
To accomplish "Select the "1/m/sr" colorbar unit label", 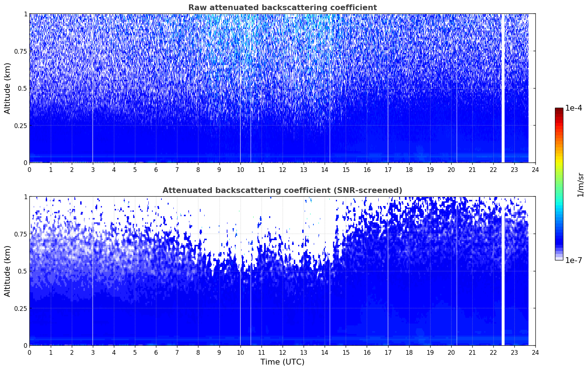I will point(580,184).
